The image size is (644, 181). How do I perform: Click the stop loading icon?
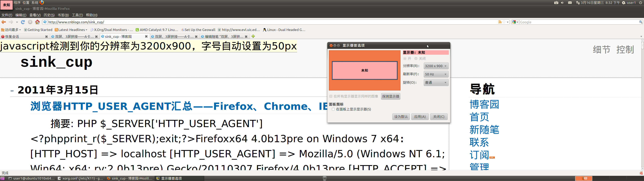coord(30,22)
